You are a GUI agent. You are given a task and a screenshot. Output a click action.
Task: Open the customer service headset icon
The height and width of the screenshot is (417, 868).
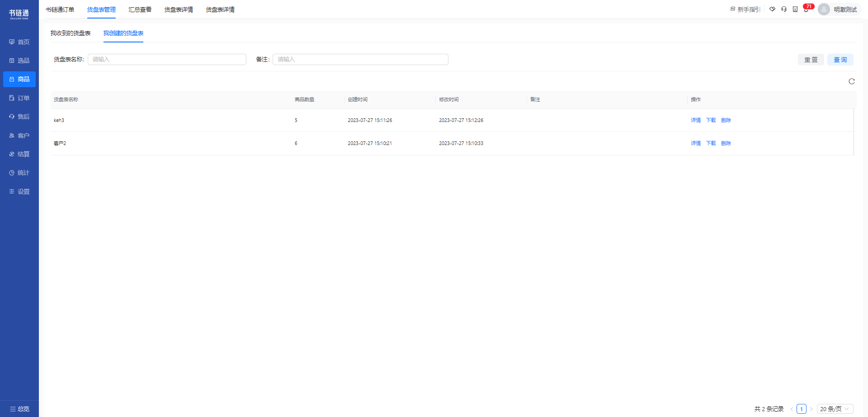coord(784,9)
